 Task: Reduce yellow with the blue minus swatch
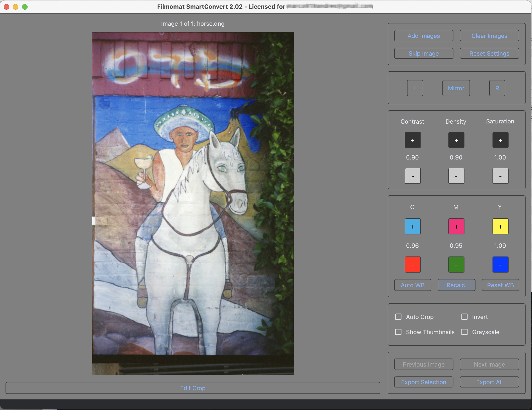pos(500,265)
